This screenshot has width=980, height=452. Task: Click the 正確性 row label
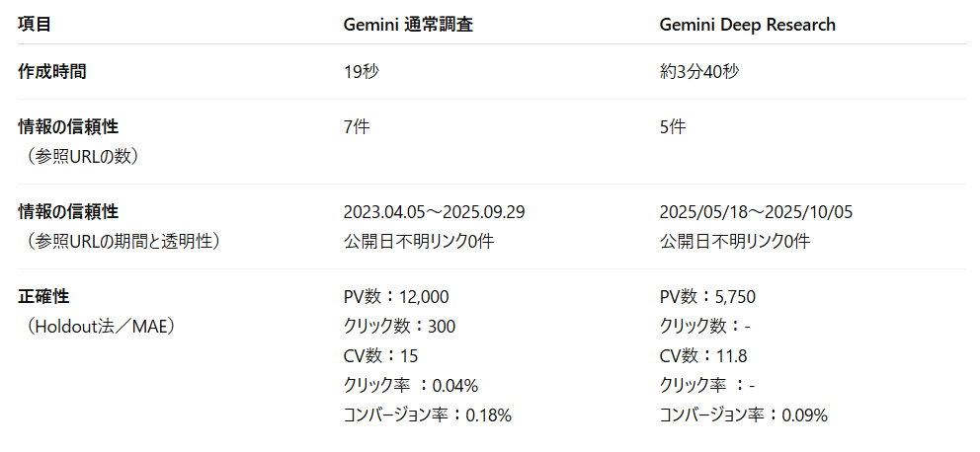(43, 297)
